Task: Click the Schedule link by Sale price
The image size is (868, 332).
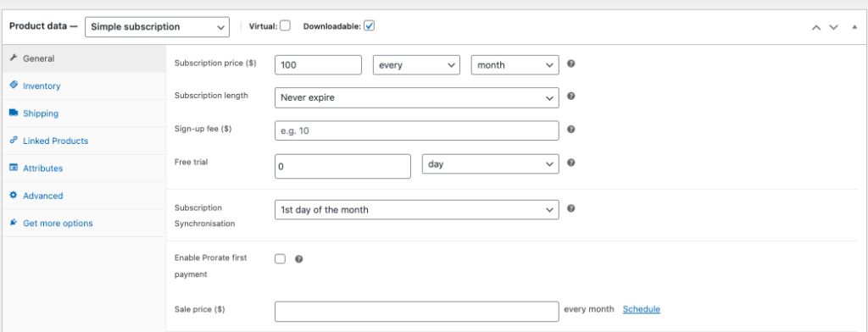Action: click(641, 309)
